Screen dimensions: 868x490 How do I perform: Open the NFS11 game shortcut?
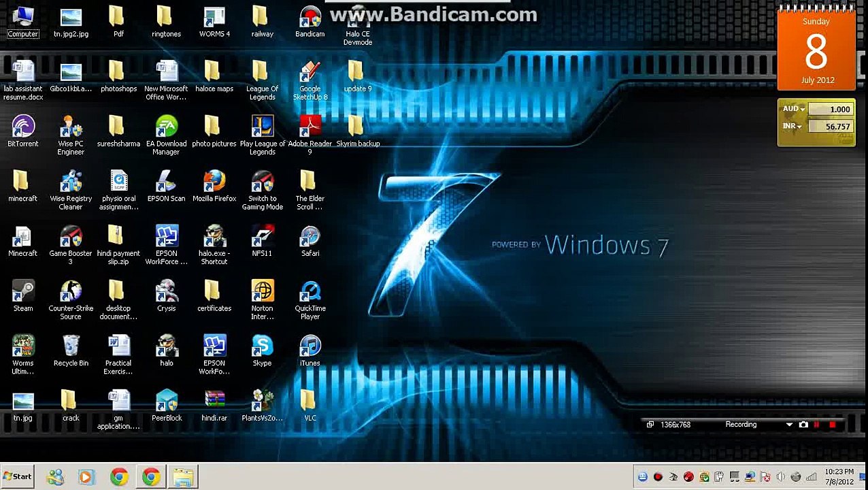(x=262, y=242)
